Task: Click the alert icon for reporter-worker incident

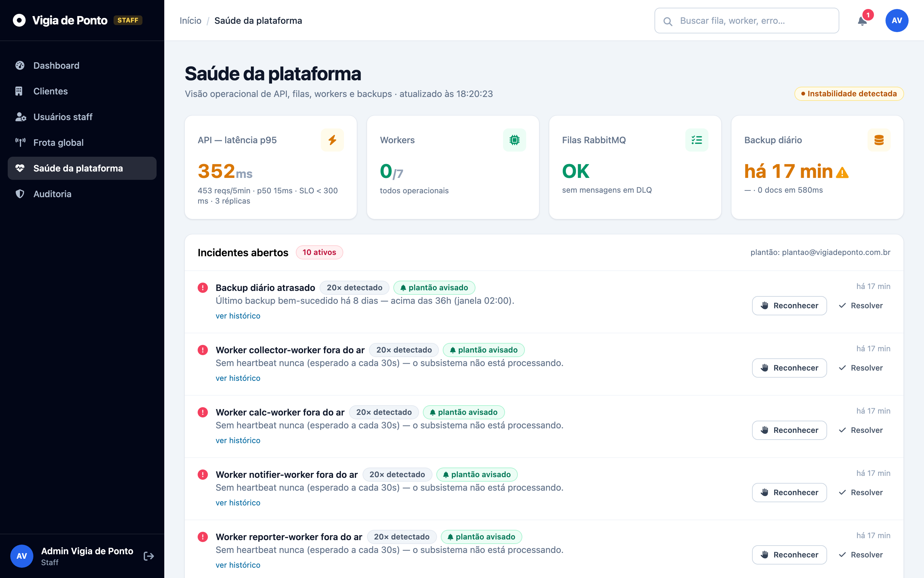Action: [x=203, y=537]
